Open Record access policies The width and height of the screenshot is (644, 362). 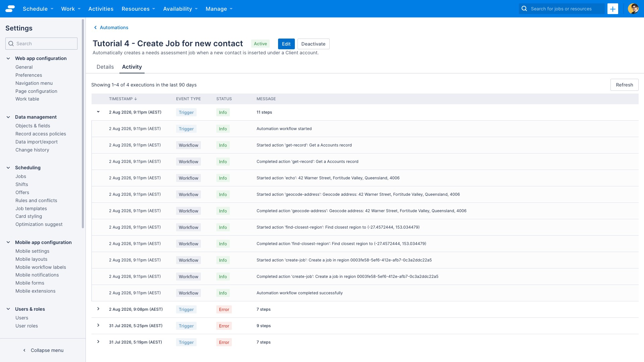pos(41,134)
